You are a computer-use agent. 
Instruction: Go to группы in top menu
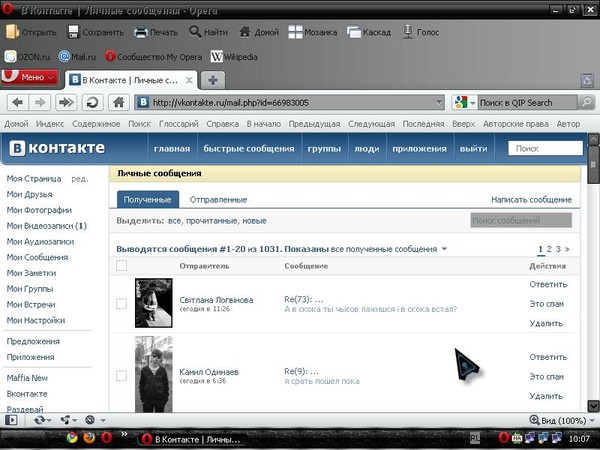pos(324,148)
